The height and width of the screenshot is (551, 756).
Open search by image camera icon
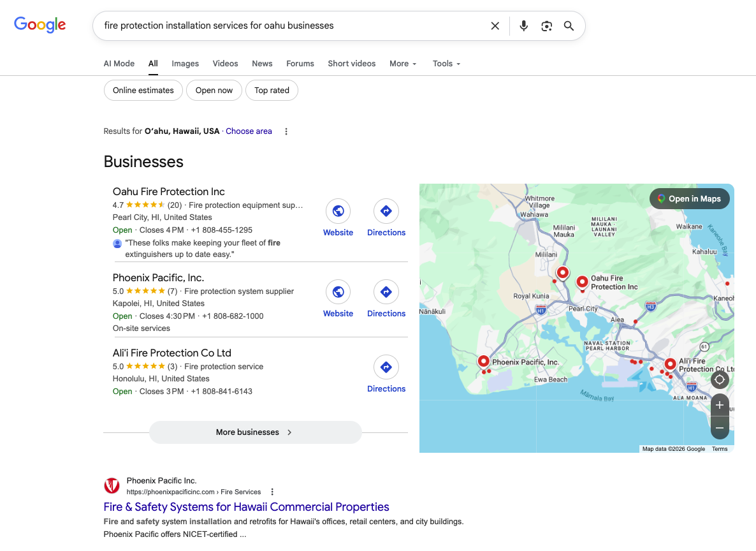pos(546,26)
